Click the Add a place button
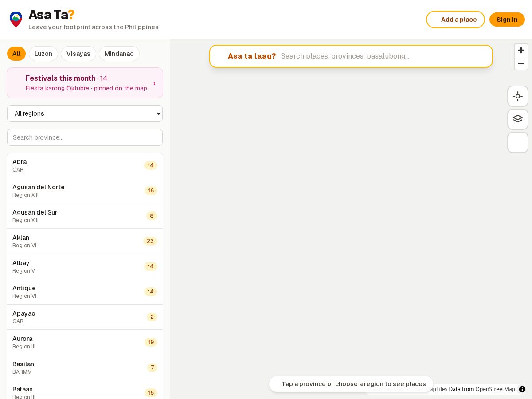The image size is (532, 399). click(x=455, y=20)
